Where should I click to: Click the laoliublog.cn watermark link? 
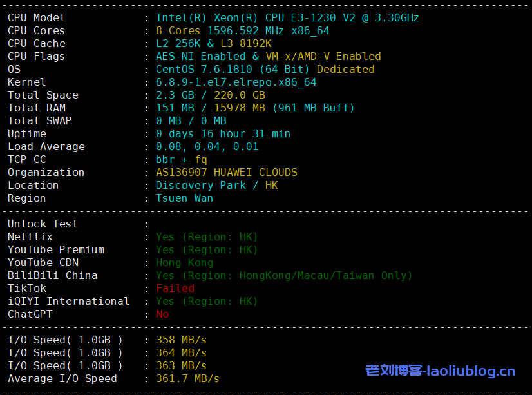click(440, 371)
